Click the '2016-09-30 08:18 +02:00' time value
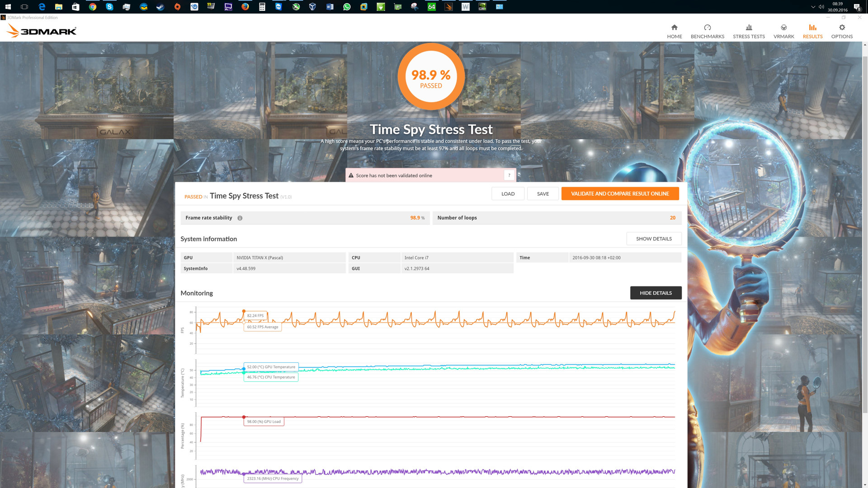The height and width of the screenshot is (488, 868). pyautogui.click(x=596, y=258)
